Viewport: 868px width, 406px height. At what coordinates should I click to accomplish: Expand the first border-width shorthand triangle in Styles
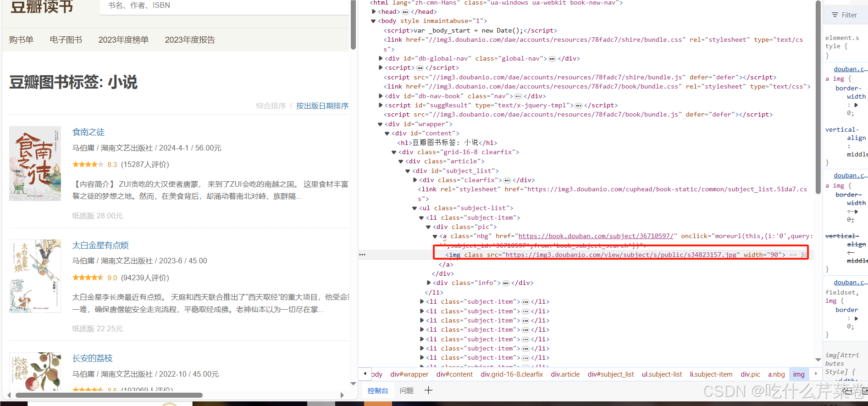pyautogui.click(x=856, y=105)
